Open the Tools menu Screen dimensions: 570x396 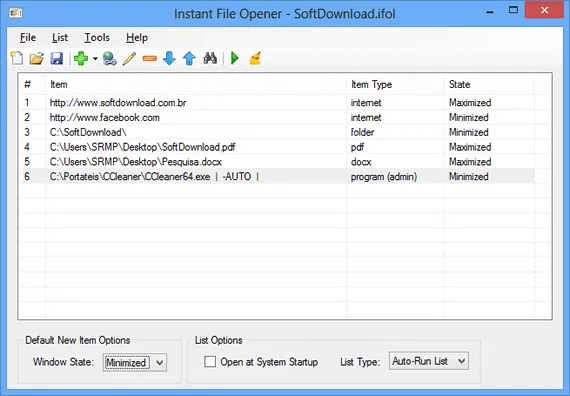click(97, 37)
